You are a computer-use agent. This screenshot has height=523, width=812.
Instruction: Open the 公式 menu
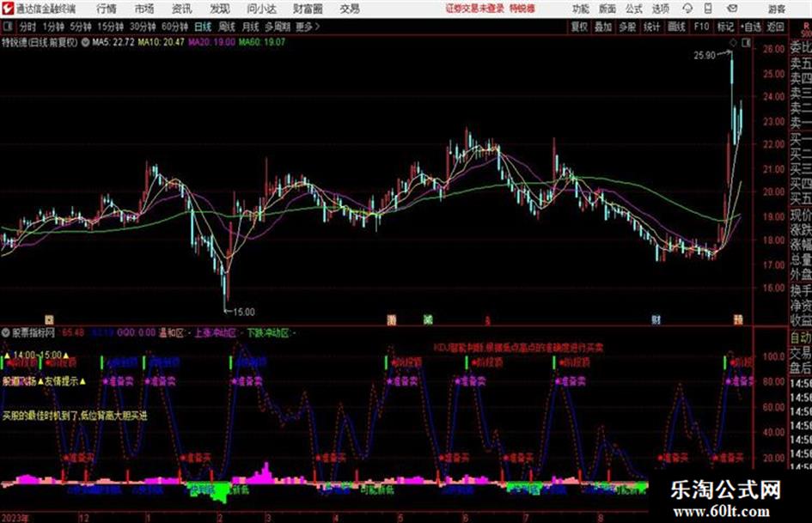634,9
